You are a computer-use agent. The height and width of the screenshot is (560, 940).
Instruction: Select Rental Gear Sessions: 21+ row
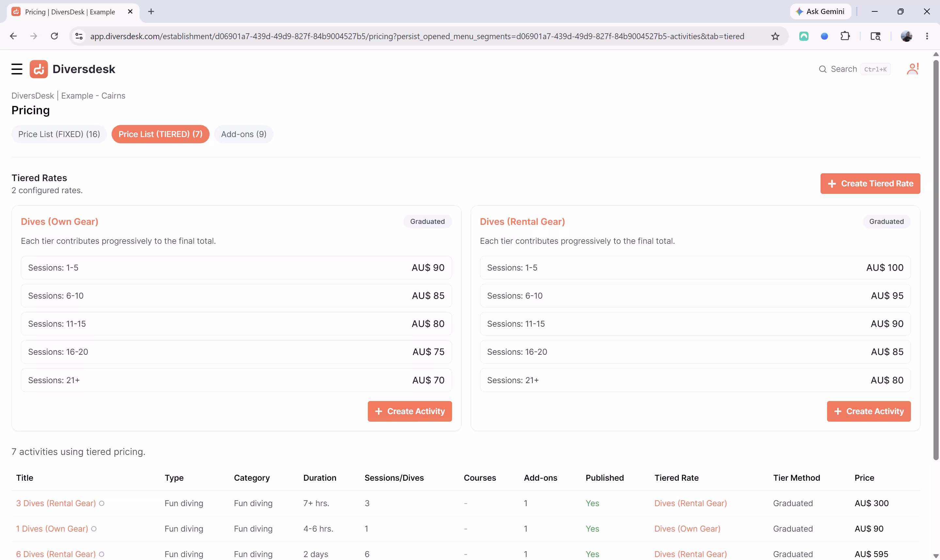click(x=695, y=380)
